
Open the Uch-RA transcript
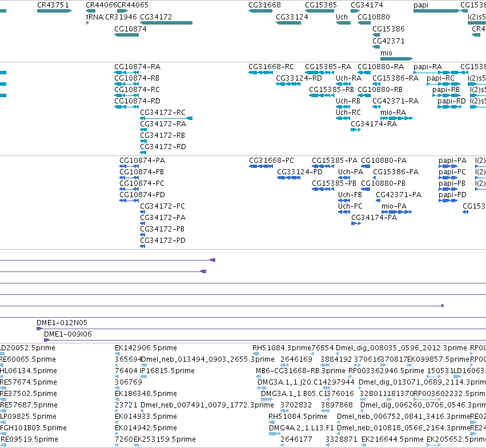343,84
